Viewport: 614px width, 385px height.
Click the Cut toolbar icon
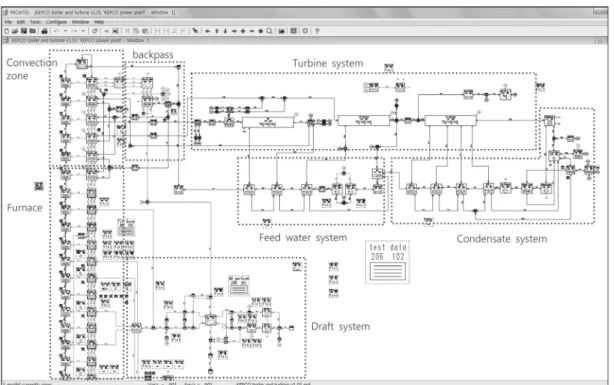(128, 31)
